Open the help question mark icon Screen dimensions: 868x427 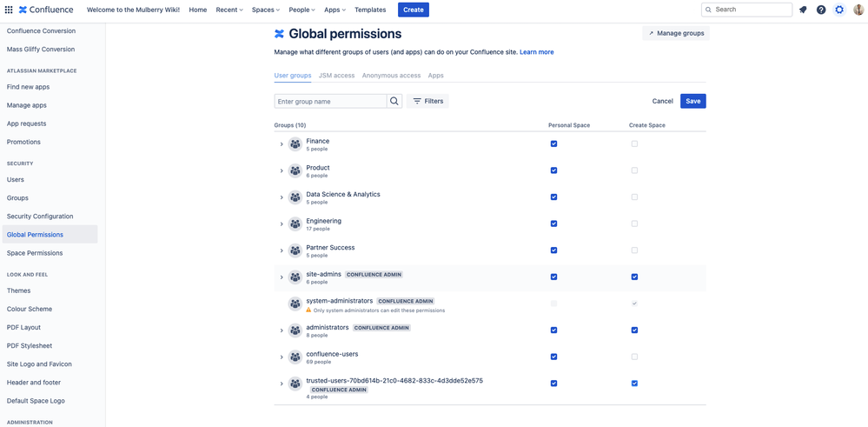click(821, 10)
